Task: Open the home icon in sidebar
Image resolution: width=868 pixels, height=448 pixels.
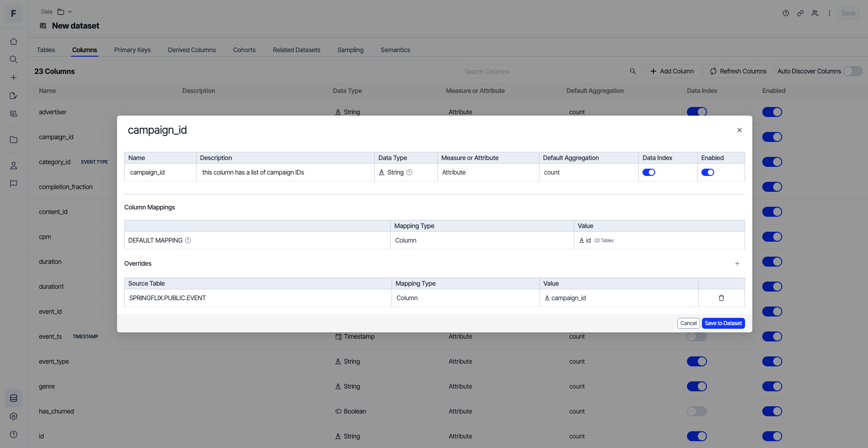Action: [x=14, y=41]
